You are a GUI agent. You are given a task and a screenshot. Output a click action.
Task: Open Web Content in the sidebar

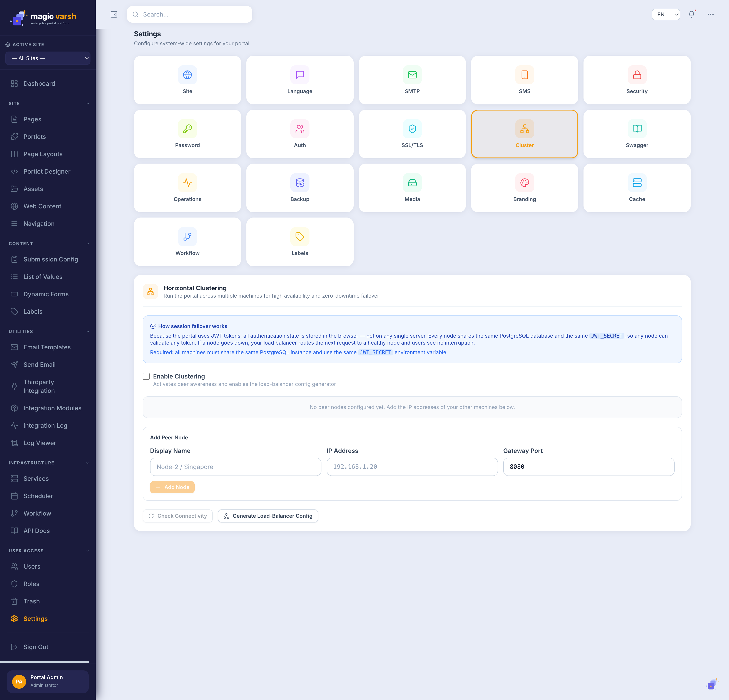(x=48, y=206)
